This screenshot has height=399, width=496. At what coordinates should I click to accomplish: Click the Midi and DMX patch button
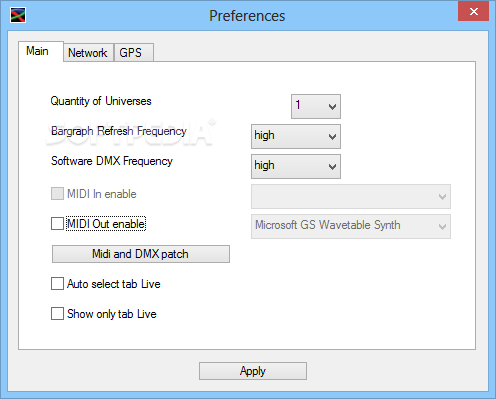[141, 254]
